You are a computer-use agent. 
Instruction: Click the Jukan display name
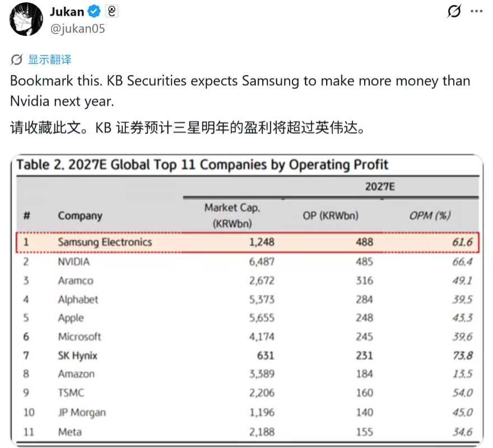click(68, 12)
